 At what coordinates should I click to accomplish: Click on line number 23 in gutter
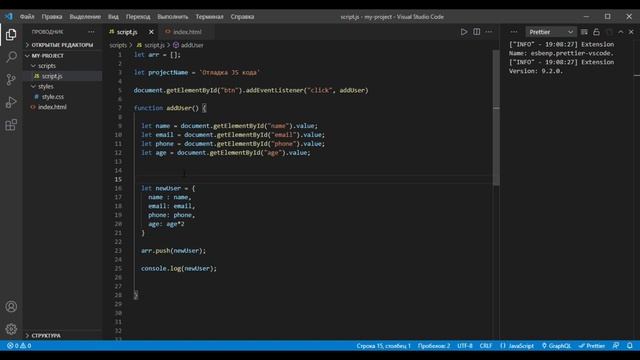click(x=118, y=251)
